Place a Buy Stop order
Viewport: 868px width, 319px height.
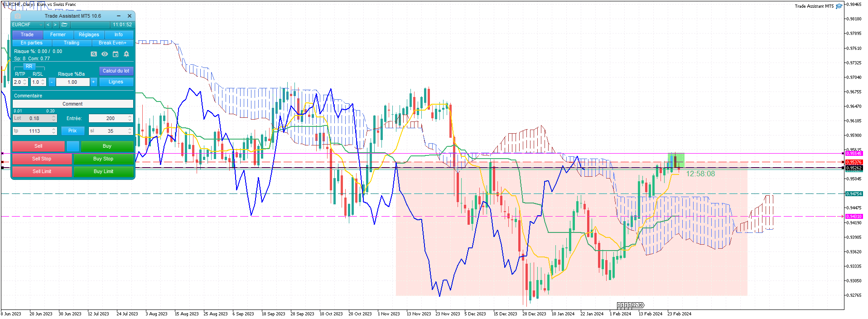103,159
